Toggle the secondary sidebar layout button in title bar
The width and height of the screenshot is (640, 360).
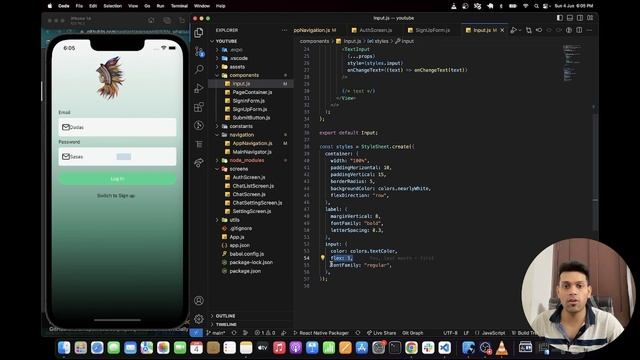[580, 18]
